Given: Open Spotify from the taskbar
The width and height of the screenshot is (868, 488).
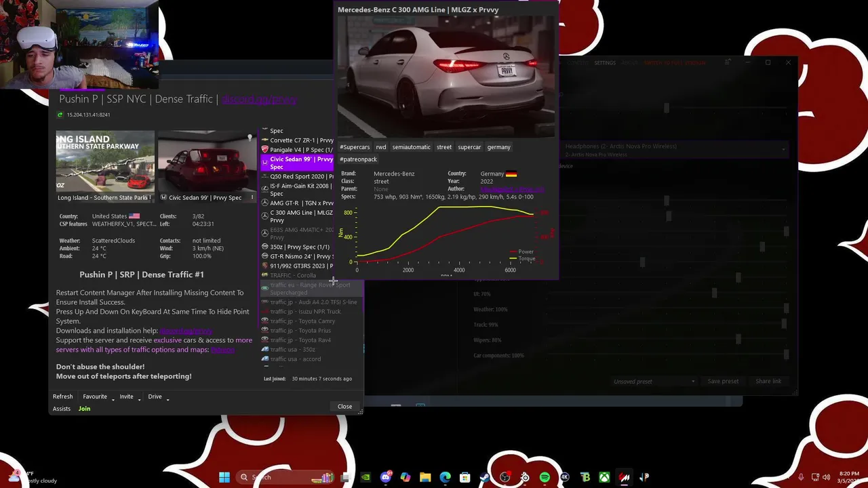Looking at the screenshot, I should (x=545, y=477).
